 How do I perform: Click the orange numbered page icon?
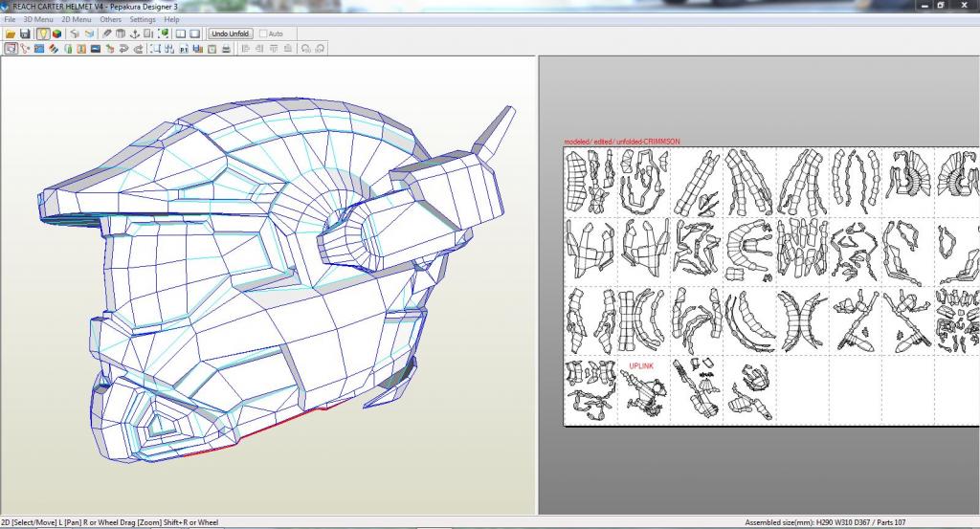(81, 48)
